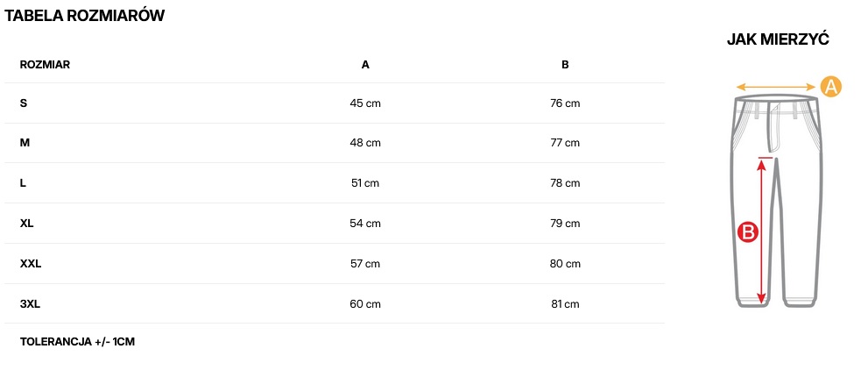Select the 3XL size row label

pyautogui.click(x=31, y=304)
